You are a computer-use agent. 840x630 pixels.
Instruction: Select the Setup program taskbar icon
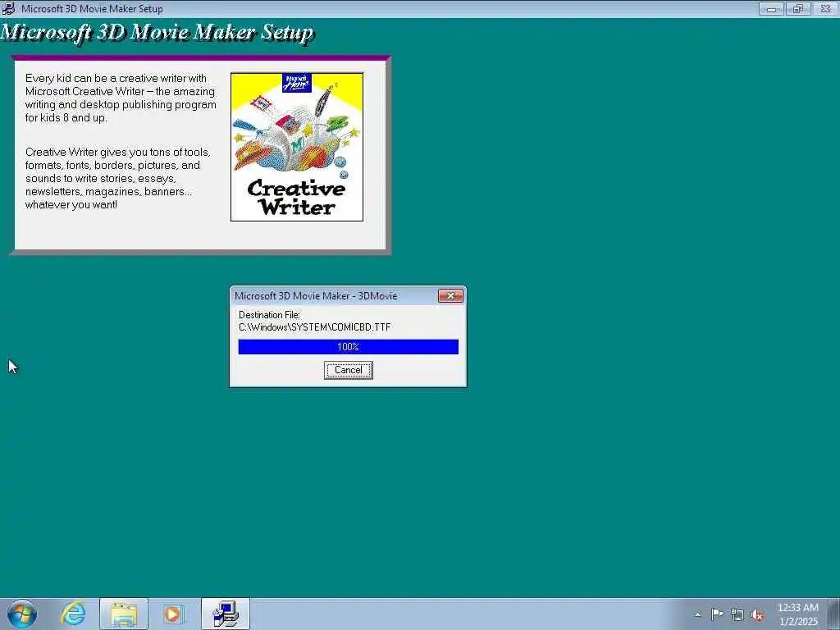[226, 614]
